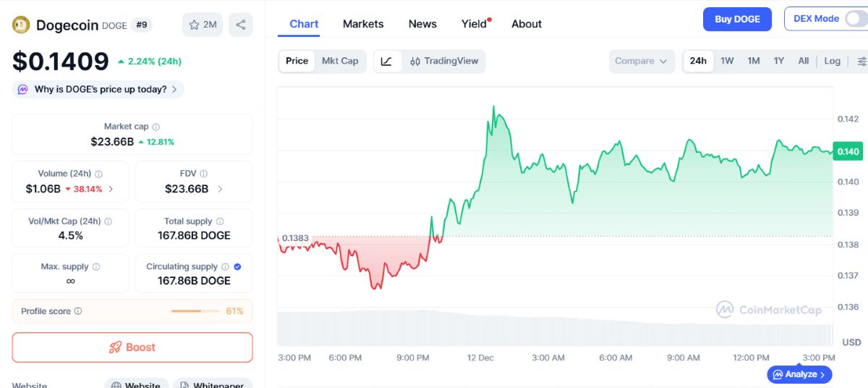Screen dimensions: 868x388
Task: Select the Mkt Cap view toggle
Action: (x=340, y=61)
